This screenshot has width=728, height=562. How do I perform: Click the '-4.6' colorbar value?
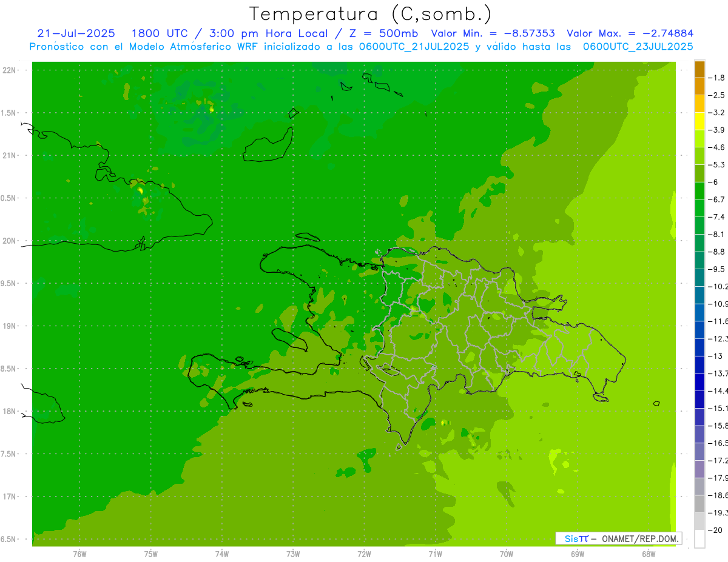click(716, 147)
